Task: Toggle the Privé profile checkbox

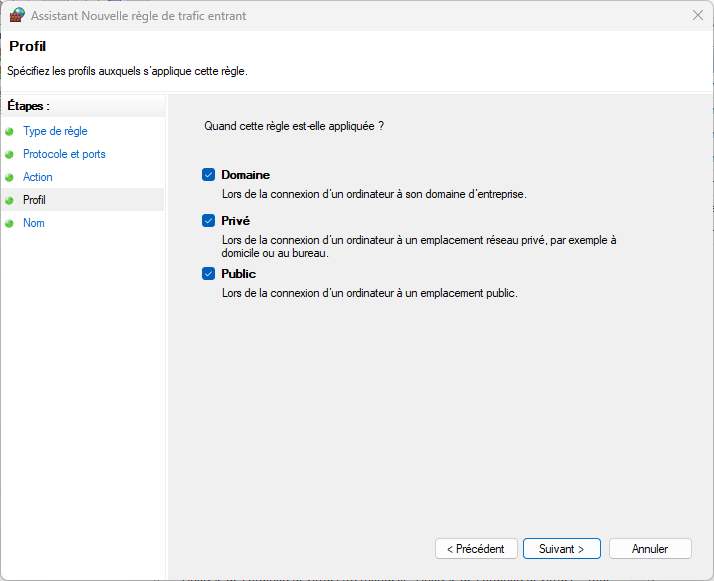Action: [x=209, y=221]
